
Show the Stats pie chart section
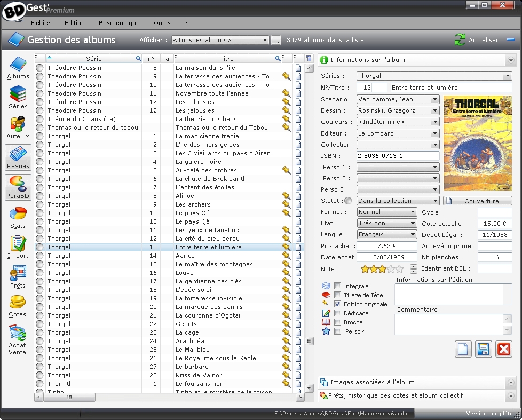coord(18,218)
